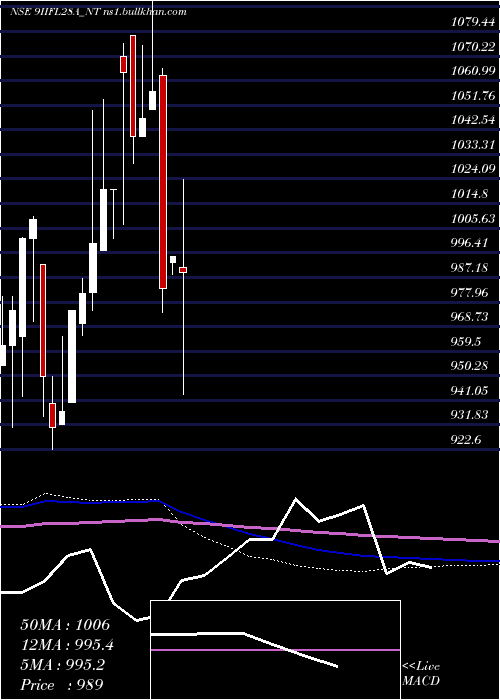Screen dimensions: 500x700
Task: Click price label 931.83
Action: 469,415
